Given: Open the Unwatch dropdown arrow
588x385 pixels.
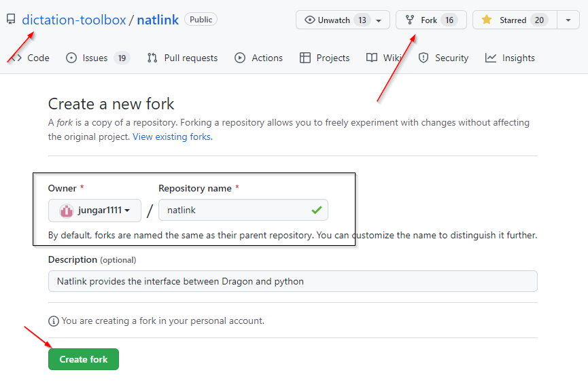Looking at the screenshot, I should point(379,20).
